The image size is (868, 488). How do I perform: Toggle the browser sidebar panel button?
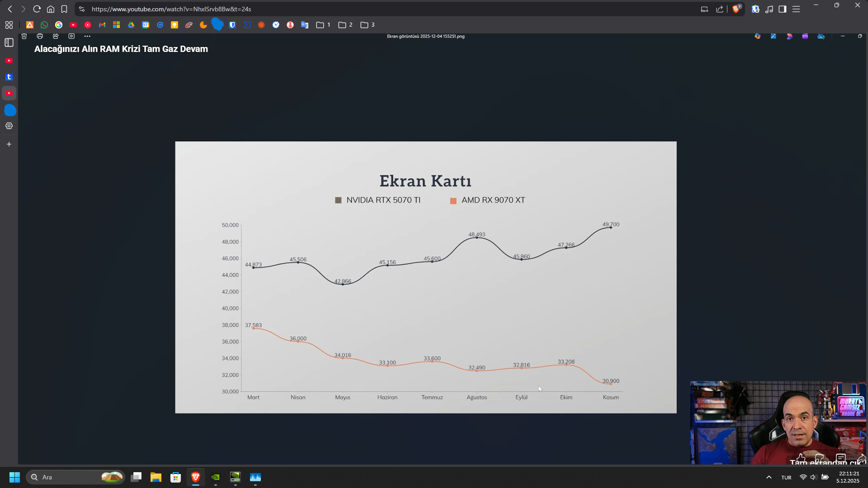coord(783,9)
